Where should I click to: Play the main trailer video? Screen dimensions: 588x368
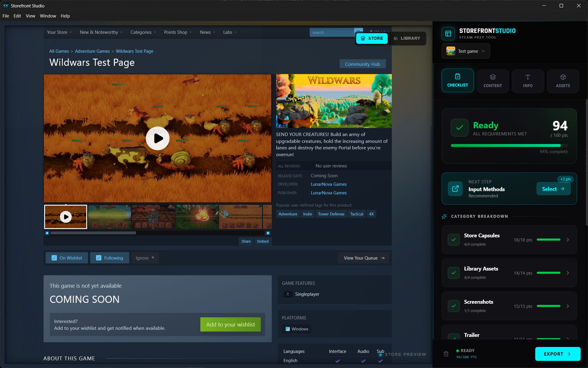[x=157, y=138]
